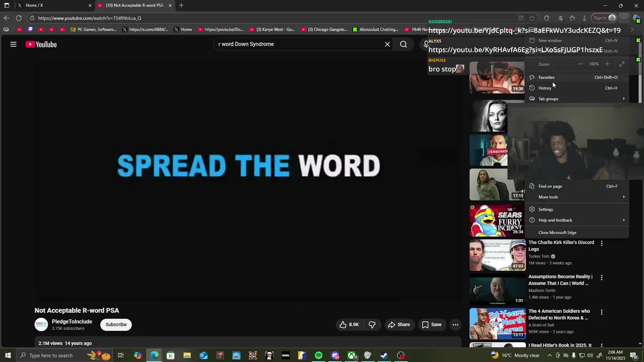The width and height of the screenshot is (644, 362).
Task: Open Assumptions Become Reality video thumbnail
Action: (x=498, y=289)
